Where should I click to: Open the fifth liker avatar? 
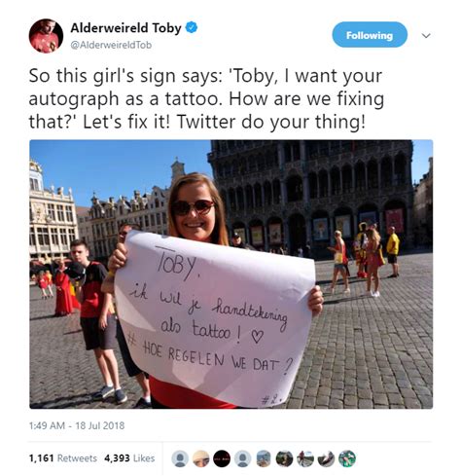(264, 458)
